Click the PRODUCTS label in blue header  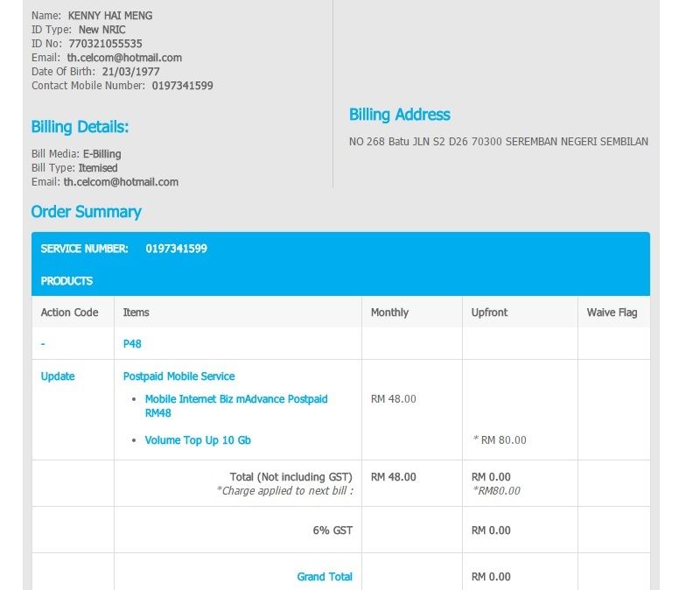(66, 281)
